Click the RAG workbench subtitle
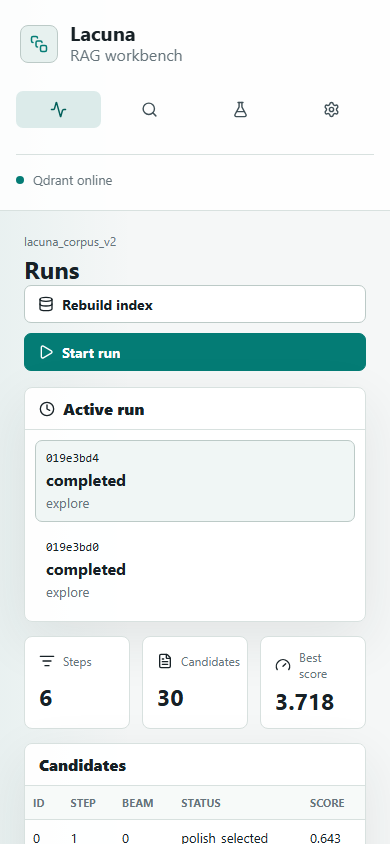The image size is (390, 844). pos(126,55)
